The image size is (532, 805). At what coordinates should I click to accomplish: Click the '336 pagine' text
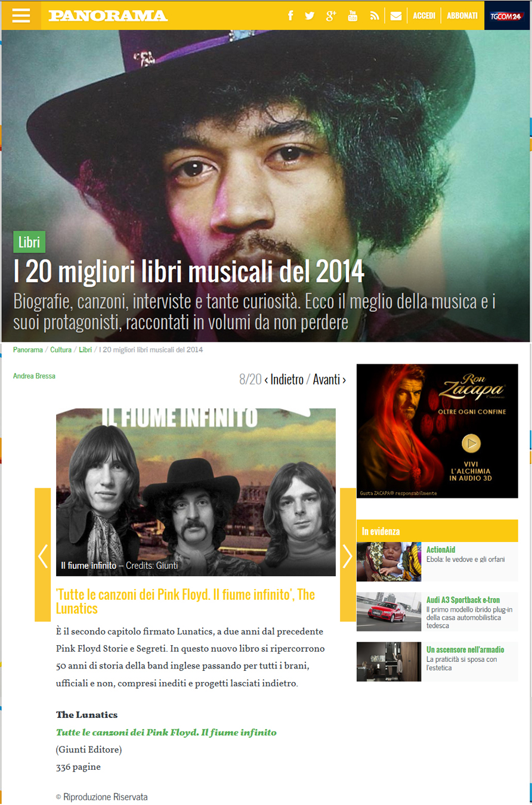pyautogui.click(x=78, y=767)
